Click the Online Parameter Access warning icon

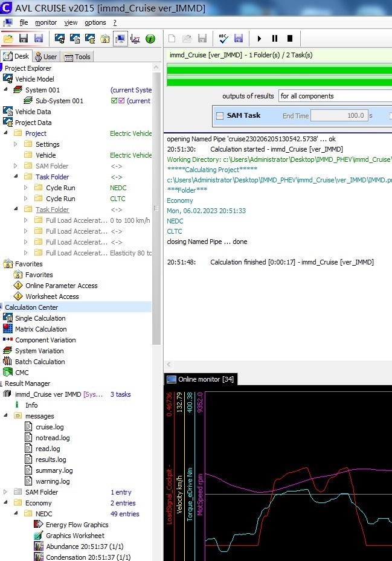tap(18, 285)
